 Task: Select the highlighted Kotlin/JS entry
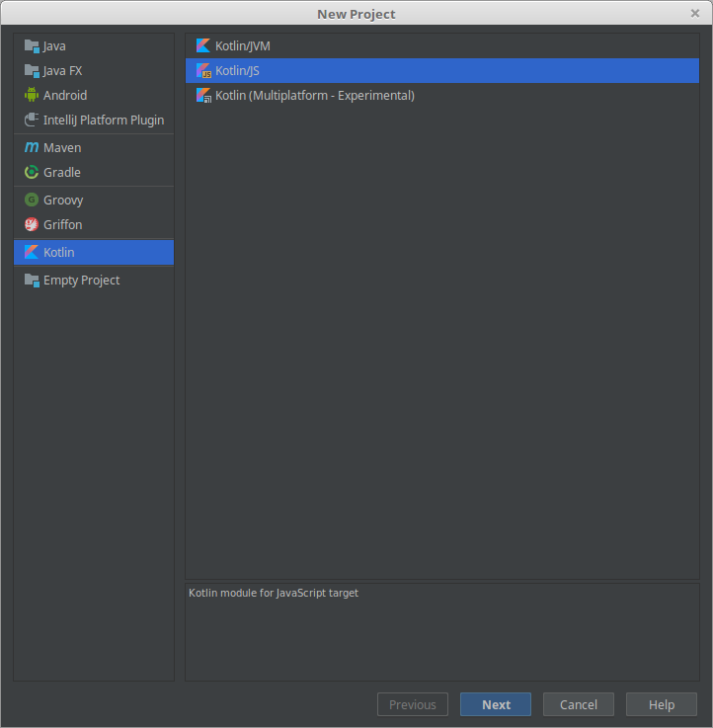click(x=441, y=70)
